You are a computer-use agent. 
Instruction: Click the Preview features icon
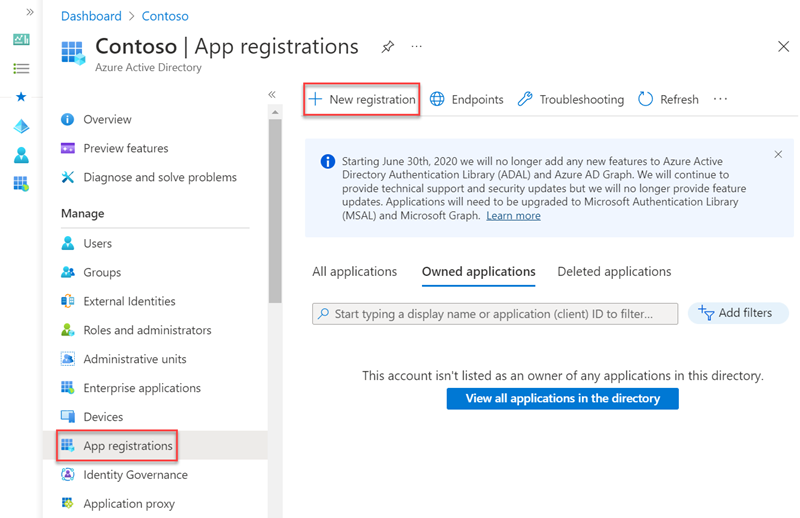[67, 149]
